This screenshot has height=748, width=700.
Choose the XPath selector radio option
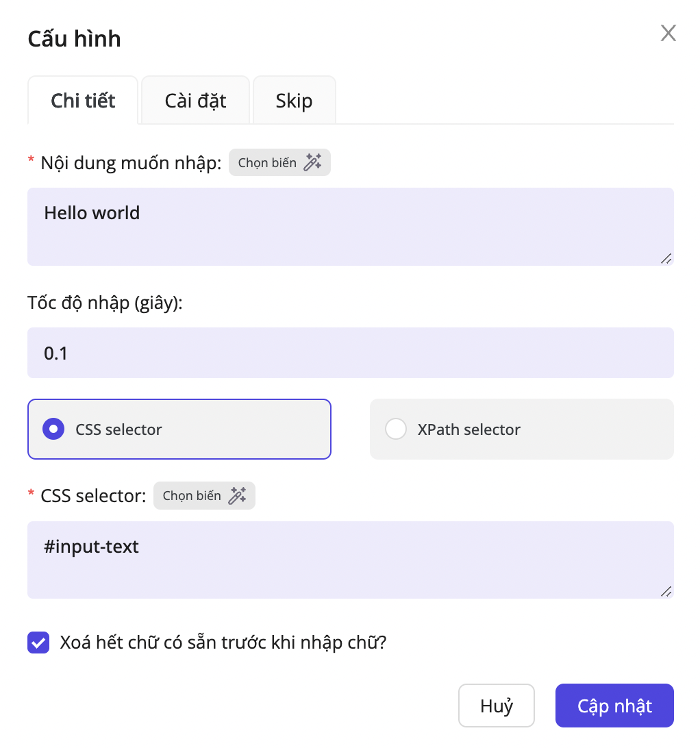coord(396,429)
